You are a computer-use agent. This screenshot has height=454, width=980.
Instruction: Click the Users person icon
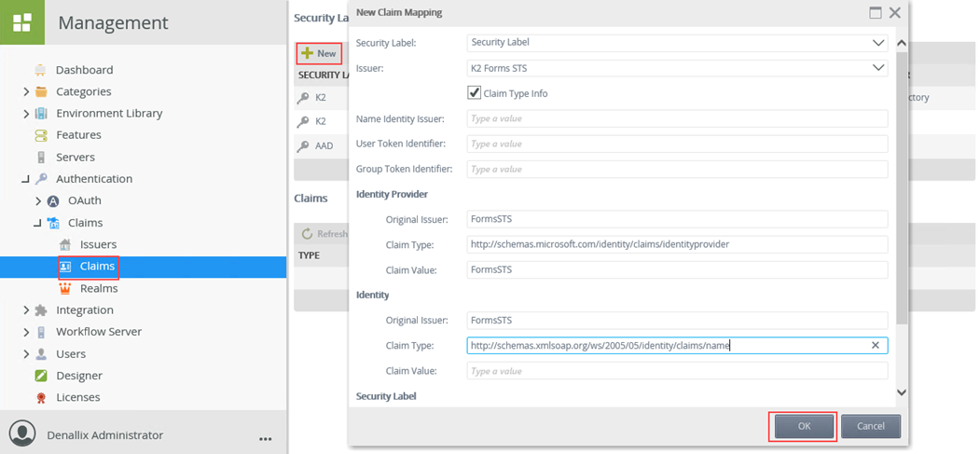click(x=41, y=354)
